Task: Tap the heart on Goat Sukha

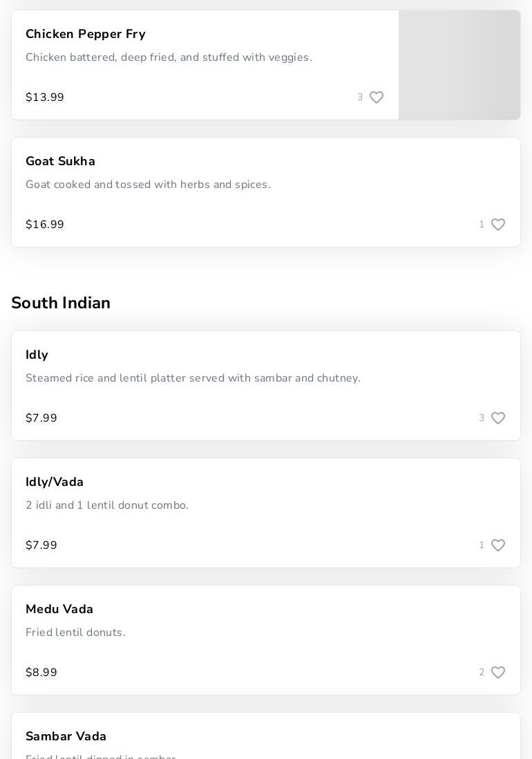Action: [498, 225]
